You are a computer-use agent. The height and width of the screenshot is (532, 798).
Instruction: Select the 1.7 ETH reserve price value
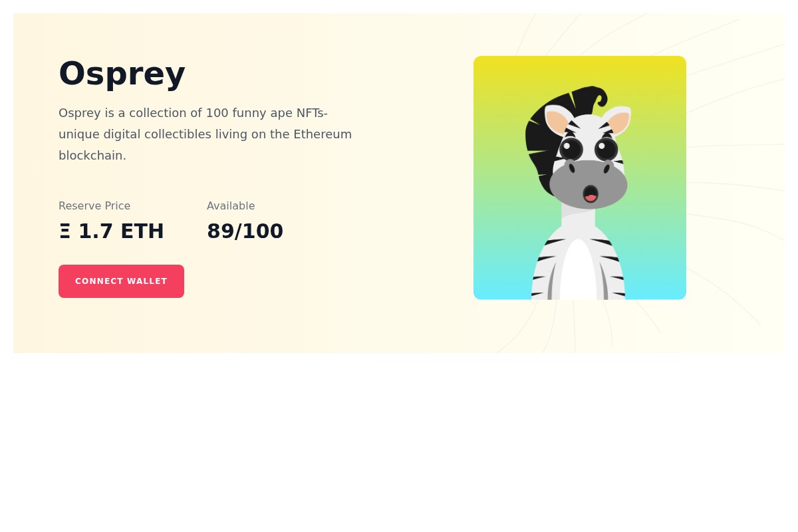click(x=121, y=231)
